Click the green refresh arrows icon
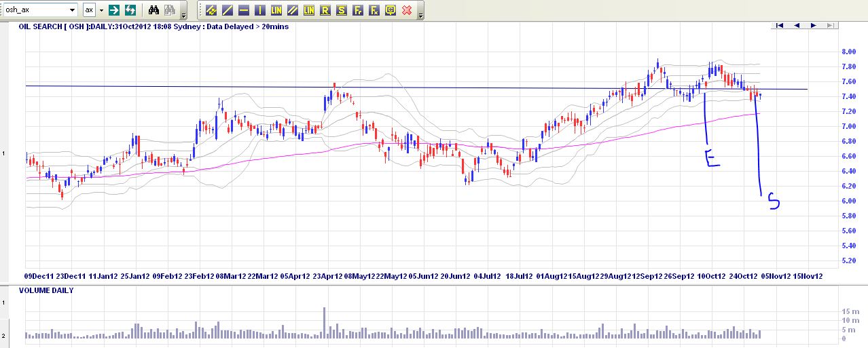Viewport: 868px width, 348px height. pyautogui.click(x=130, y=10)
